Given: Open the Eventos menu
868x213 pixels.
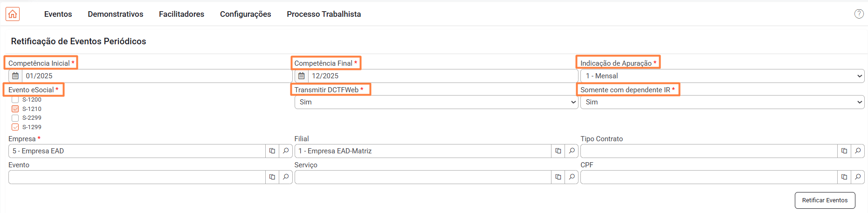Looking at the screenshot, I should 58,14.
